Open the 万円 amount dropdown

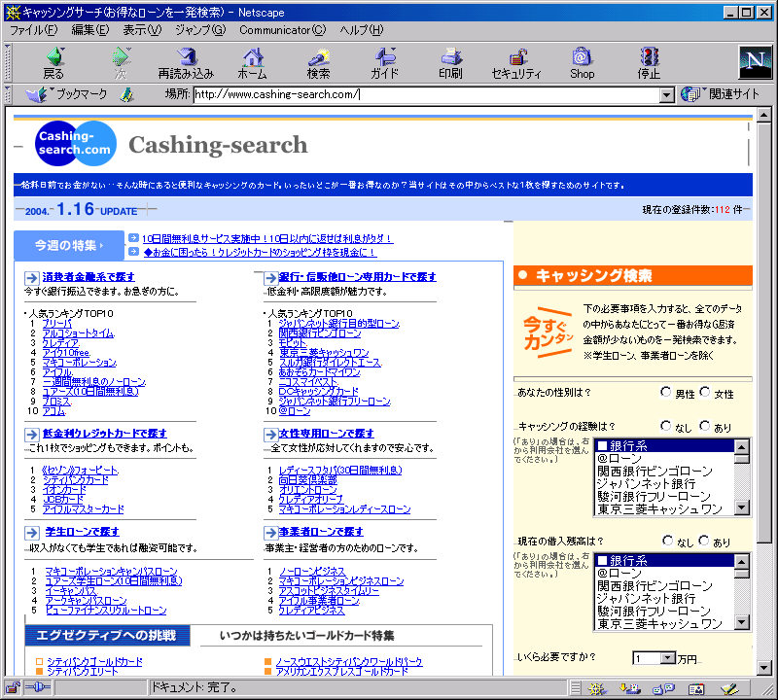pos(668,658)
